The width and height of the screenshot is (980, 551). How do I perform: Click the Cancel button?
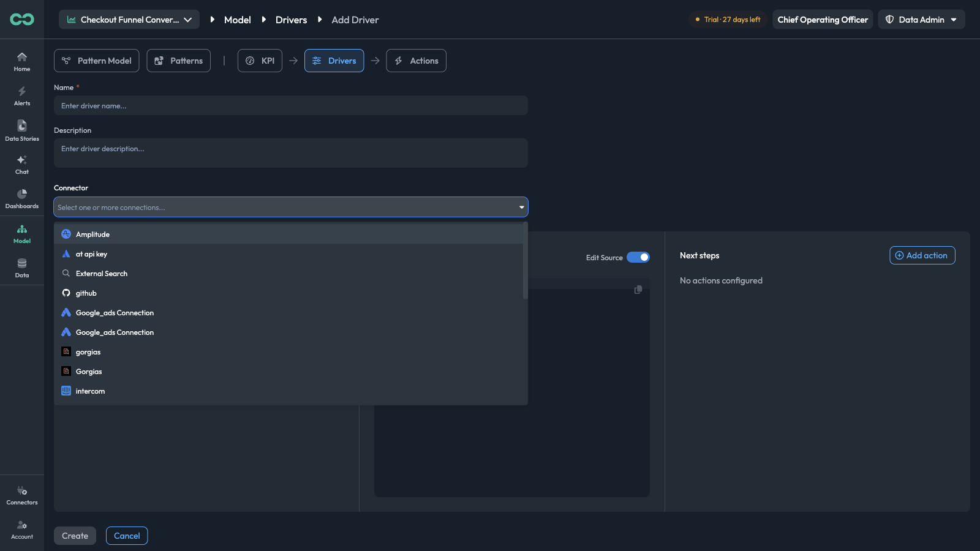[x=127, y=536]
